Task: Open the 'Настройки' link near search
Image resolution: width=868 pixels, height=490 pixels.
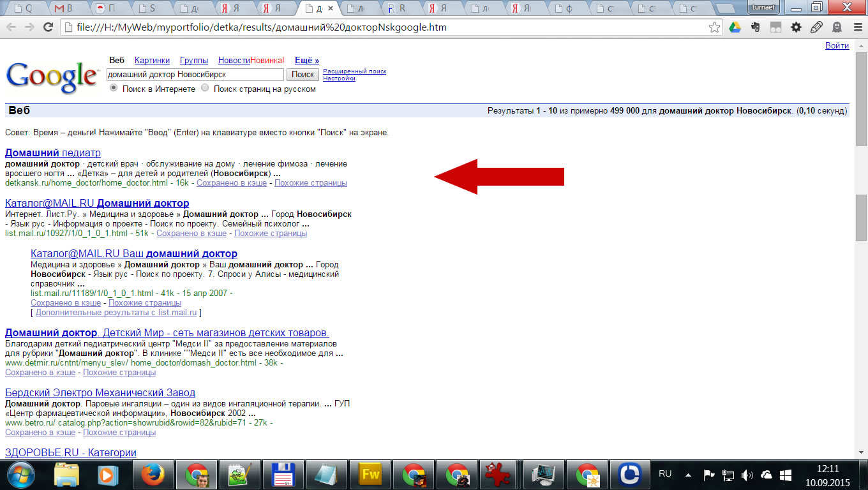Action: tap(339, 78)
